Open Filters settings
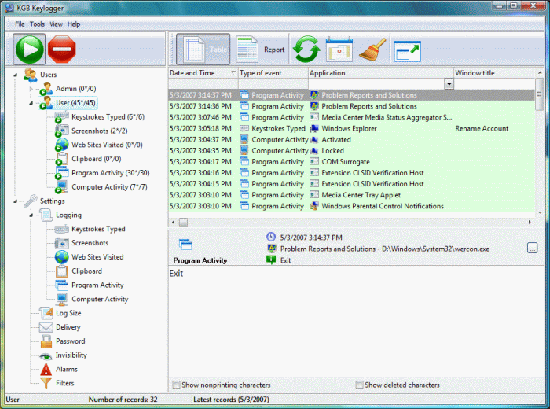The image size is (550, 409). pyautogui.click(x=65, y=383)
